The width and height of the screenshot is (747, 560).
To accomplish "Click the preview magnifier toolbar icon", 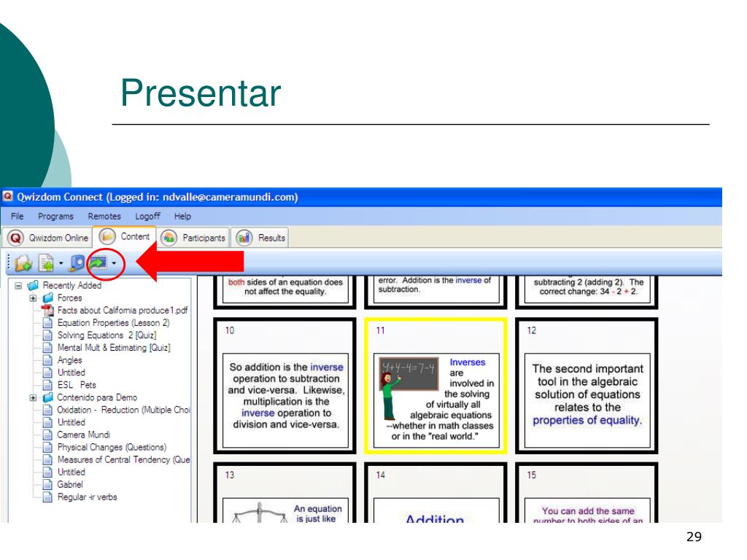I will [x=77, y=262].
